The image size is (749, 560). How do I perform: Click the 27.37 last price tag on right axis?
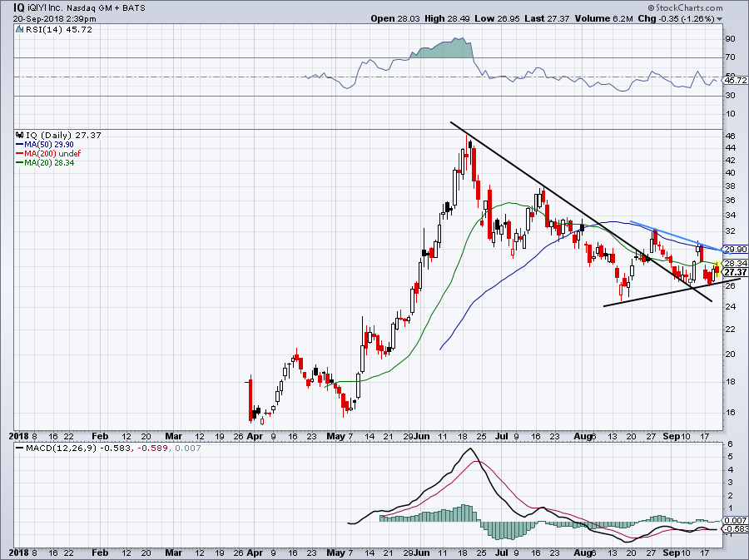pyautogui.click(x=736, y=272)
